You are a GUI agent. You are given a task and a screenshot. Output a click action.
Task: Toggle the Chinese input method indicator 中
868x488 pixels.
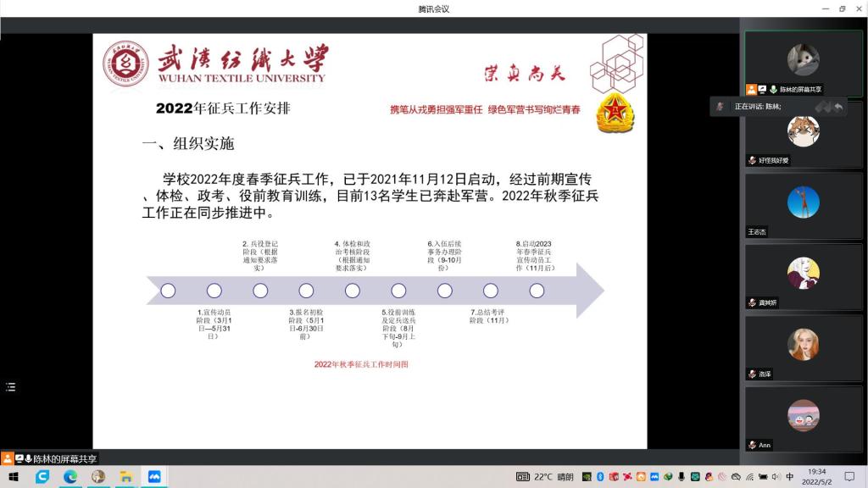tap(790, 477)
